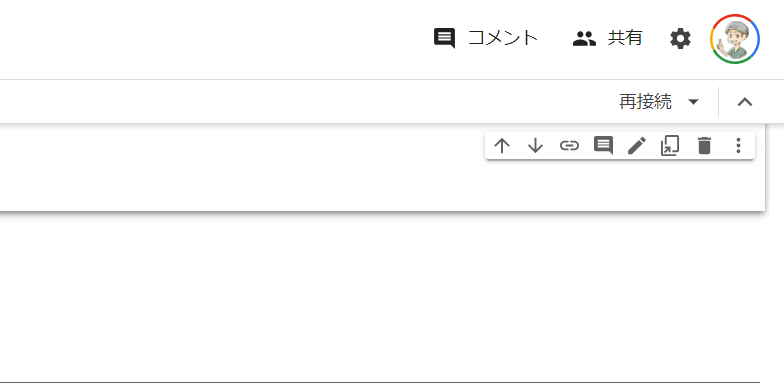Click the speech bubble icon beside コメント

444,38
